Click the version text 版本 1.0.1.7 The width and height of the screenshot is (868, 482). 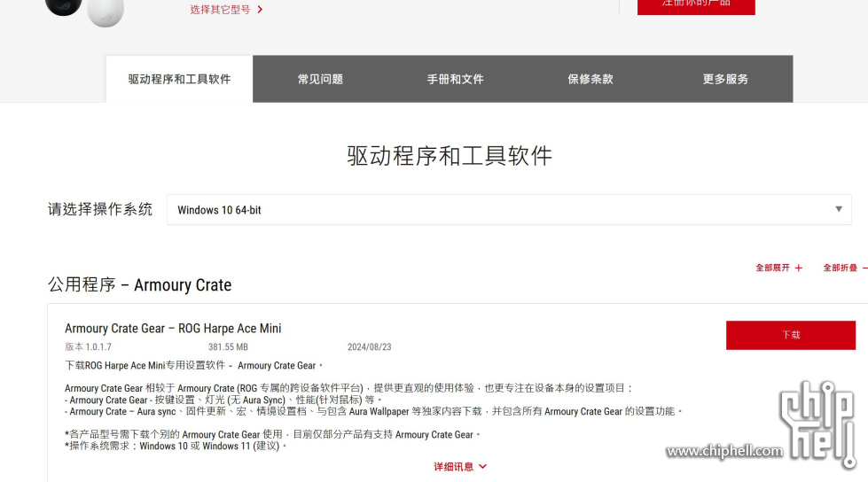tap(88, 347)
